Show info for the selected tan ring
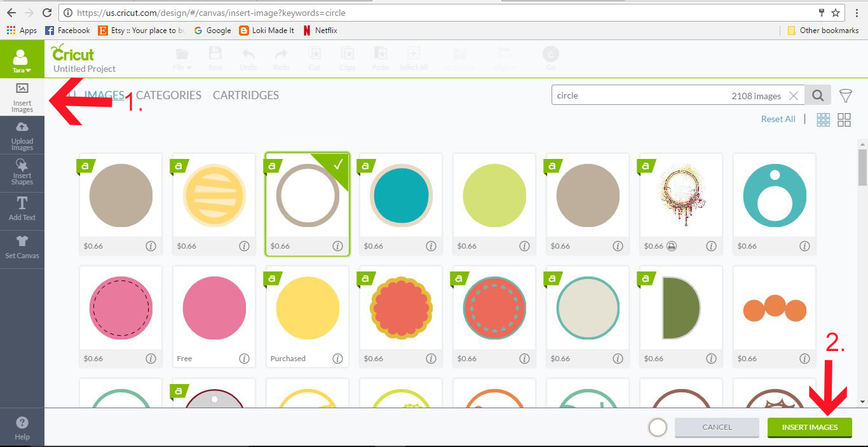 (x=337, y=246)
